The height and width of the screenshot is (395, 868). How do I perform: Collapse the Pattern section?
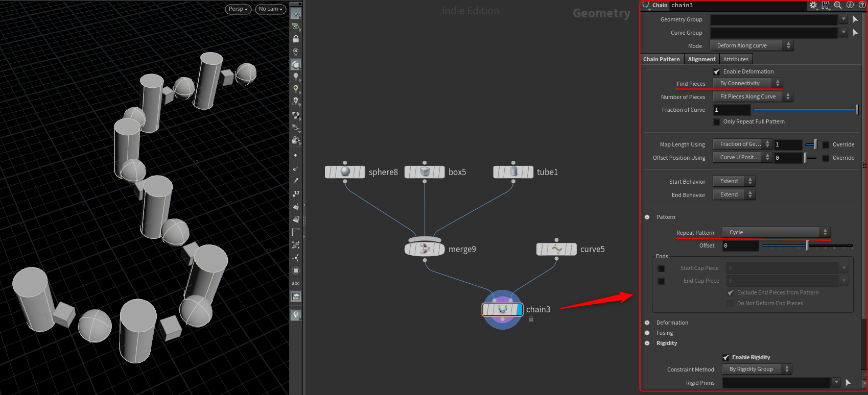647,217
